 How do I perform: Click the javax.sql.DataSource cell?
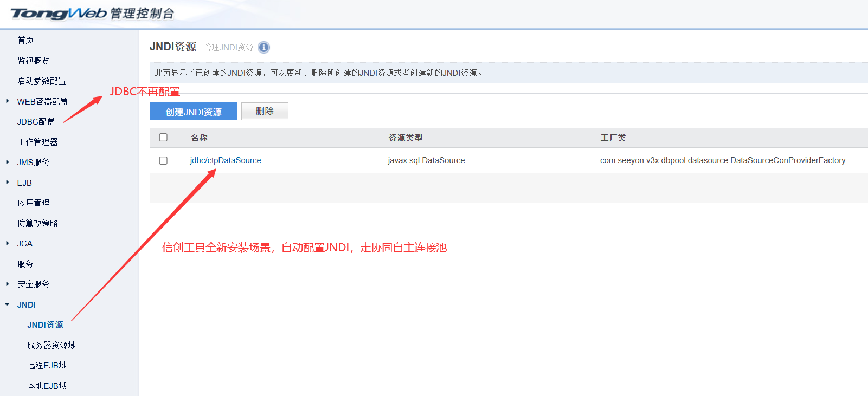click(x=426, y=160)
